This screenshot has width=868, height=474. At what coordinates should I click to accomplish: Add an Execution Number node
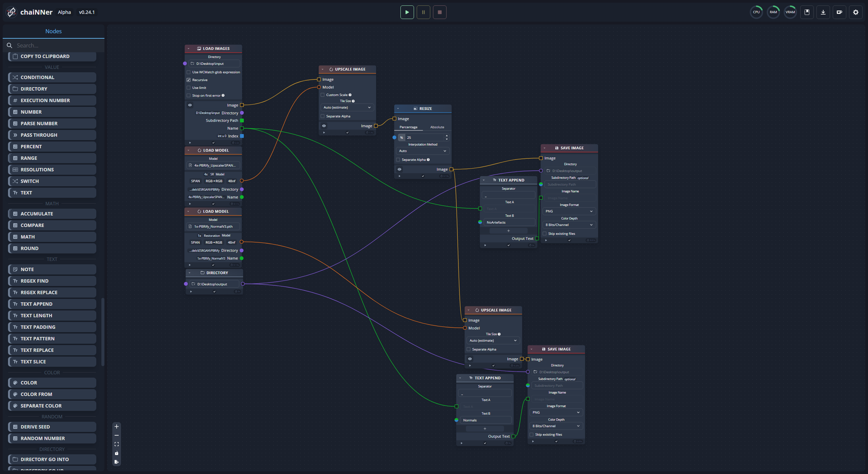pos(52,100)
